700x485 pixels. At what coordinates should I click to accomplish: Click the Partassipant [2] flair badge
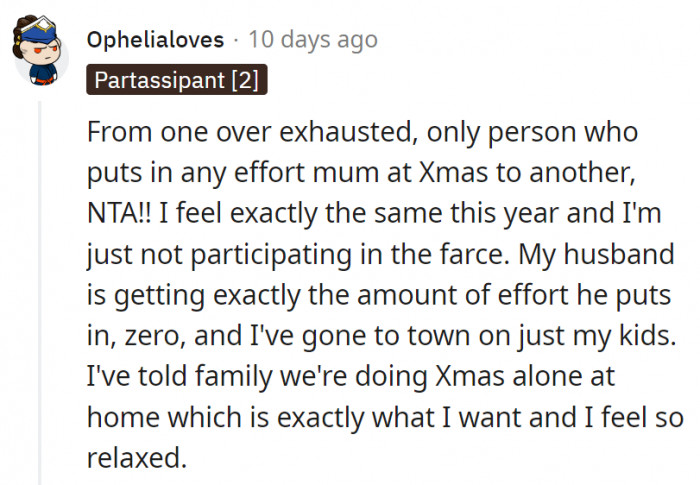click(x=174, y=80)
